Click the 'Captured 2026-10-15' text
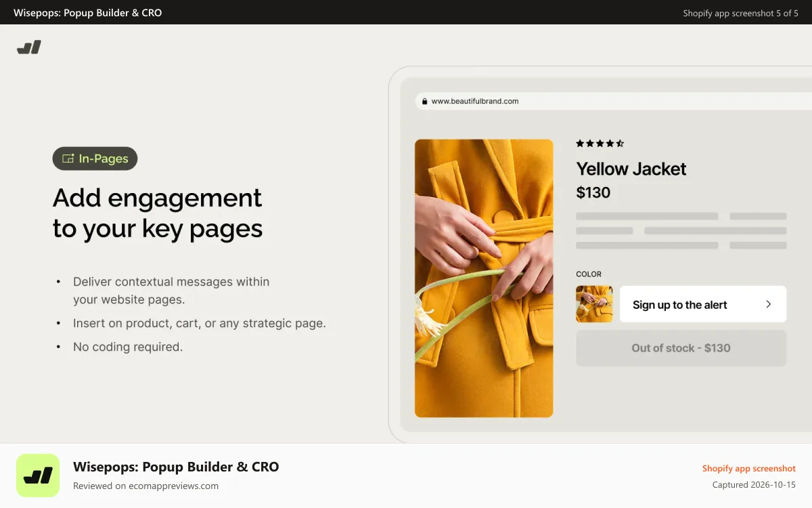The height and width of the screenshot is (508, 812). tap(754, 485)
